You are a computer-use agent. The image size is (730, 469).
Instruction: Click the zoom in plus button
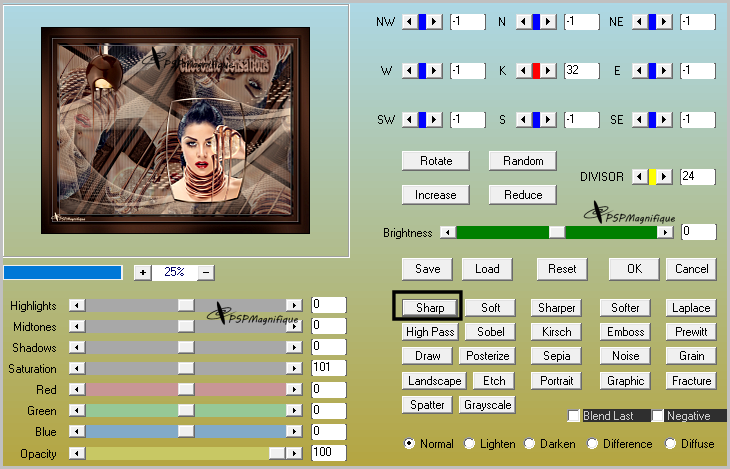click(142, 272)
